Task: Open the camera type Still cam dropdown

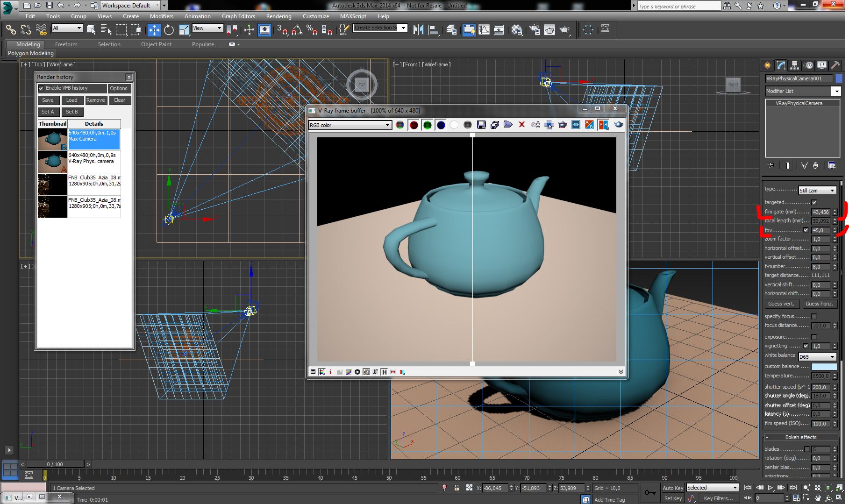Action: pos(817,191)
